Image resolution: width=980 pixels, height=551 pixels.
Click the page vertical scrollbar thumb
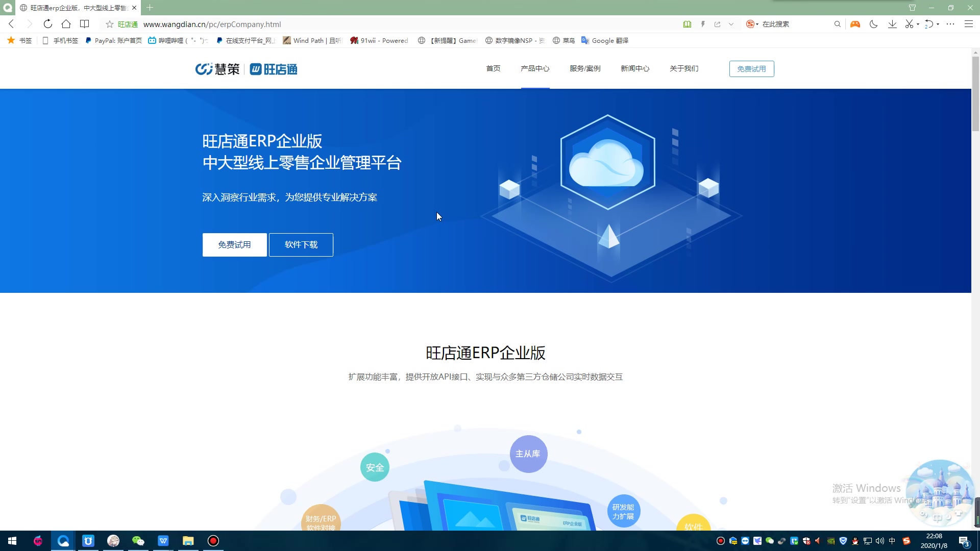coord(975,93)
